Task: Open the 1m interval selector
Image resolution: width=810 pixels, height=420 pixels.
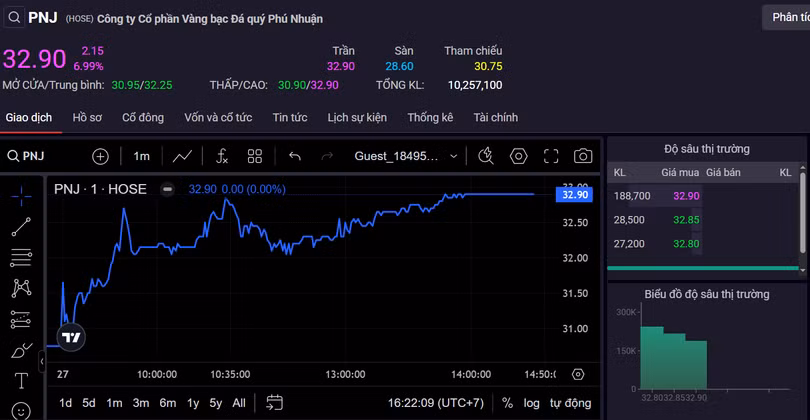Action: pyautogui.click(x=141, y=156)
